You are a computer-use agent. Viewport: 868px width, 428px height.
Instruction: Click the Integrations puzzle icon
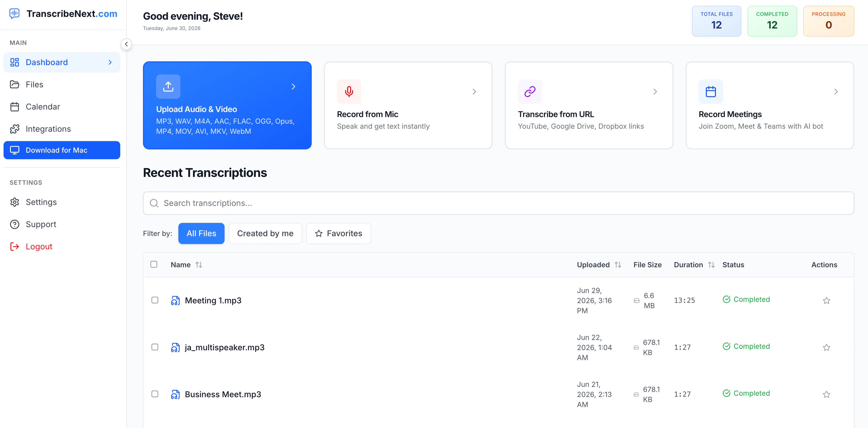coord(14,129)
